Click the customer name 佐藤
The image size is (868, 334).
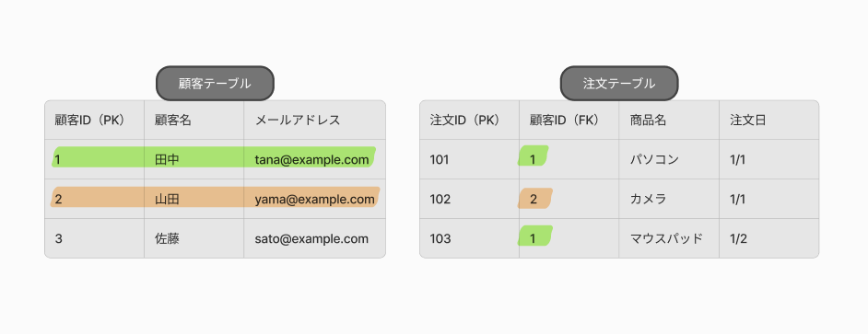(x=167, y=238)
